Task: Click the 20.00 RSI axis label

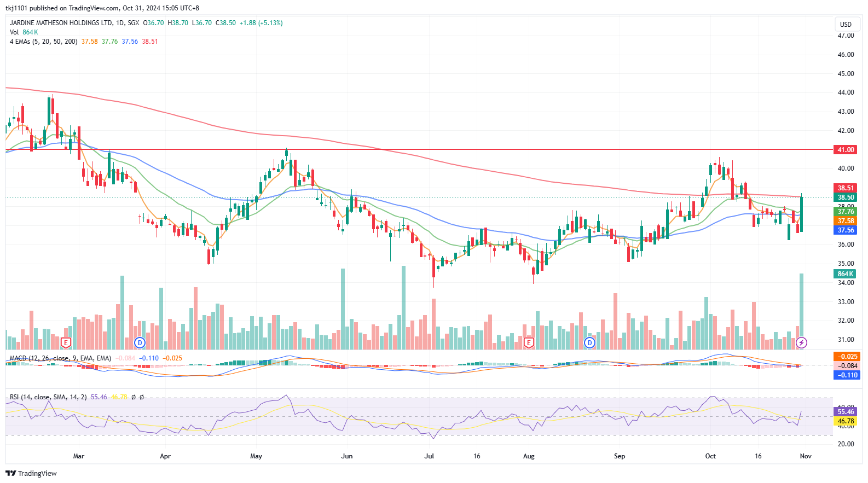Action: coord(846,444)
